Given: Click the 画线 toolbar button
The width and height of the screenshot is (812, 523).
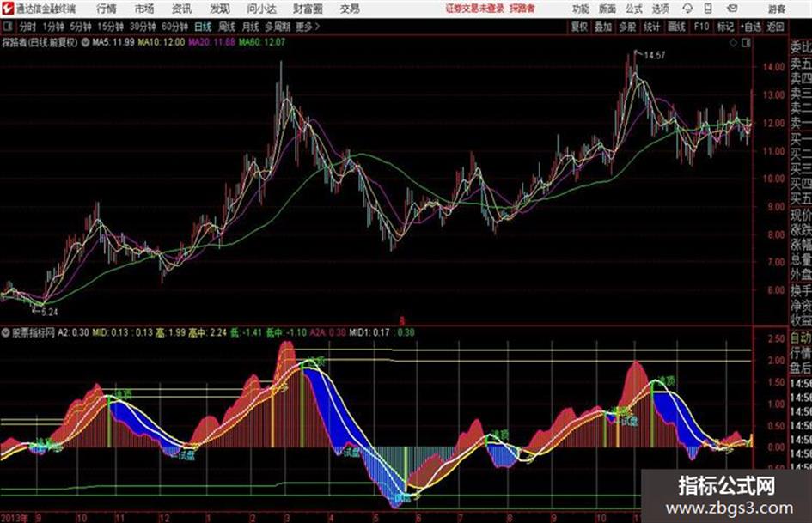Looking at the screenshot, I should coord(677,27).
